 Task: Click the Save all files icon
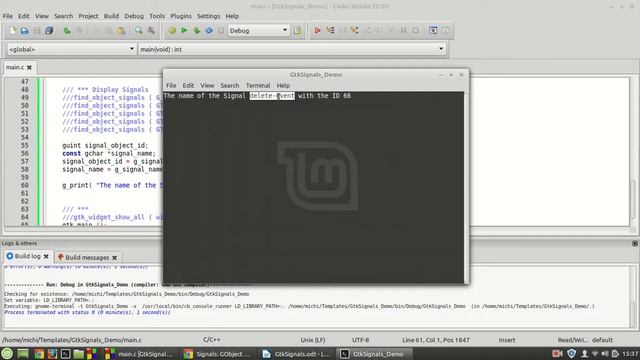point(49,31)
